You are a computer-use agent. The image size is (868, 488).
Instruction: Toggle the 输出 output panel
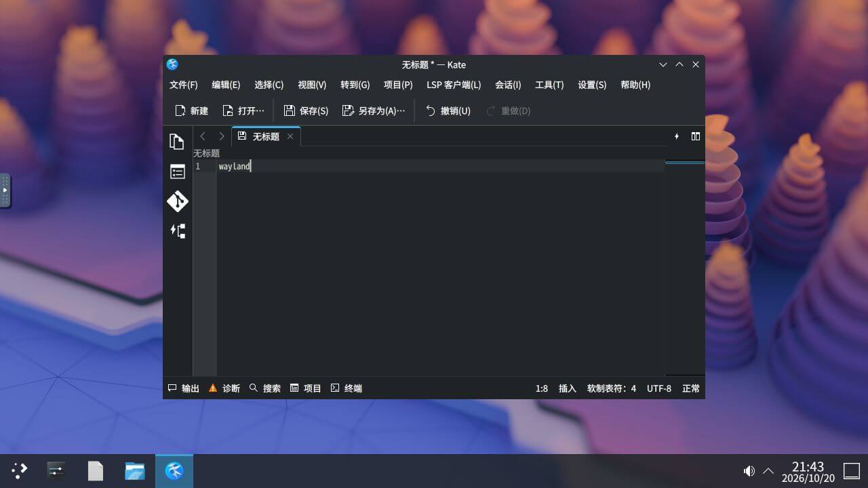(x=184, y=388)
